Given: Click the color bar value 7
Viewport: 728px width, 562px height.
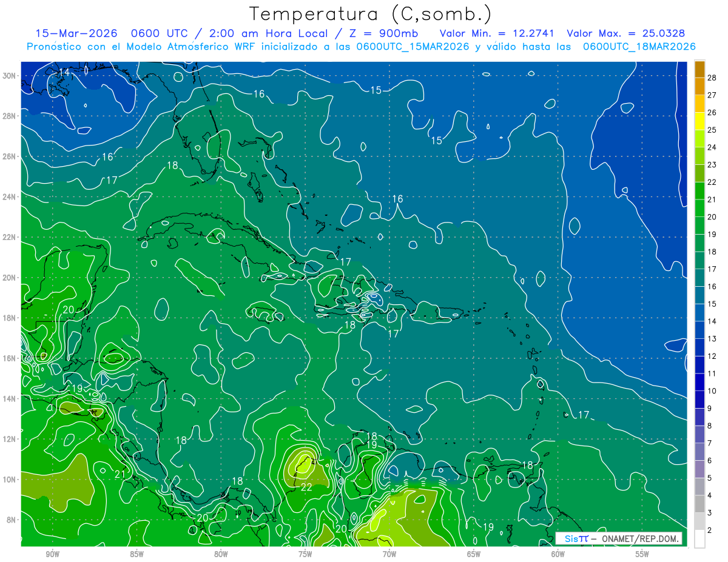Looking at the screenshot, I should point(710,443).
